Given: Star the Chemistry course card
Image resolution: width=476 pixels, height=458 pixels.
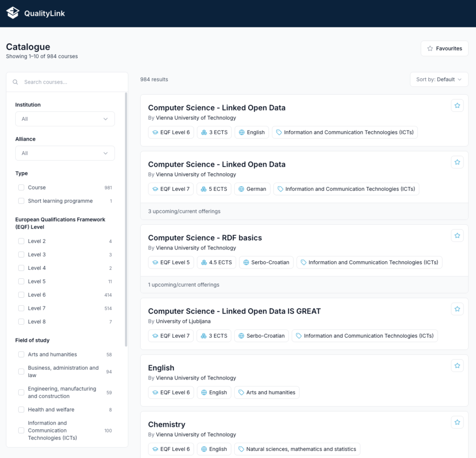Looking at the screenshot, I should coord(457,422).
